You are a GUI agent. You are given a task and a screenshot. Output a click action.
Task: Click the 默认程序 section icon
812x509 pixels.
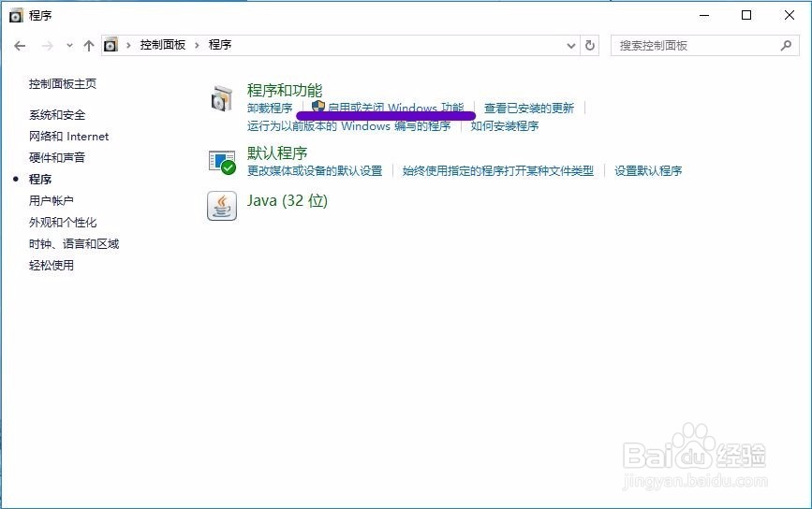pos(222,162)
